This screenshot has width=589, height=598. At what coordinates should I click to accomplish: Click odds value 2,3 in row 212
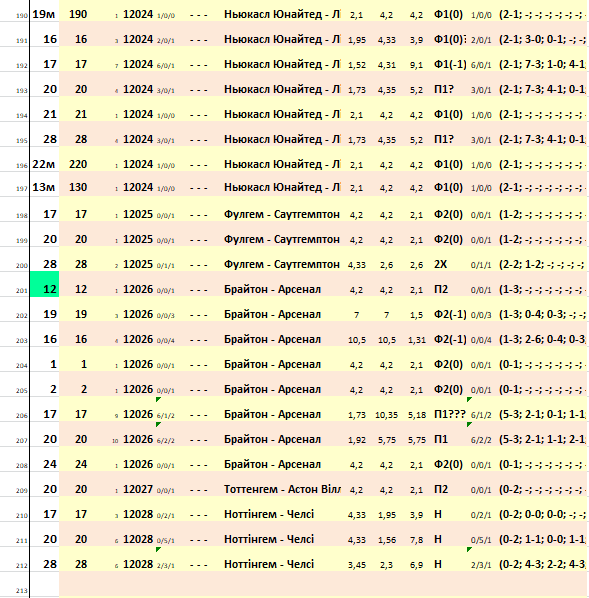pos(386,565)
